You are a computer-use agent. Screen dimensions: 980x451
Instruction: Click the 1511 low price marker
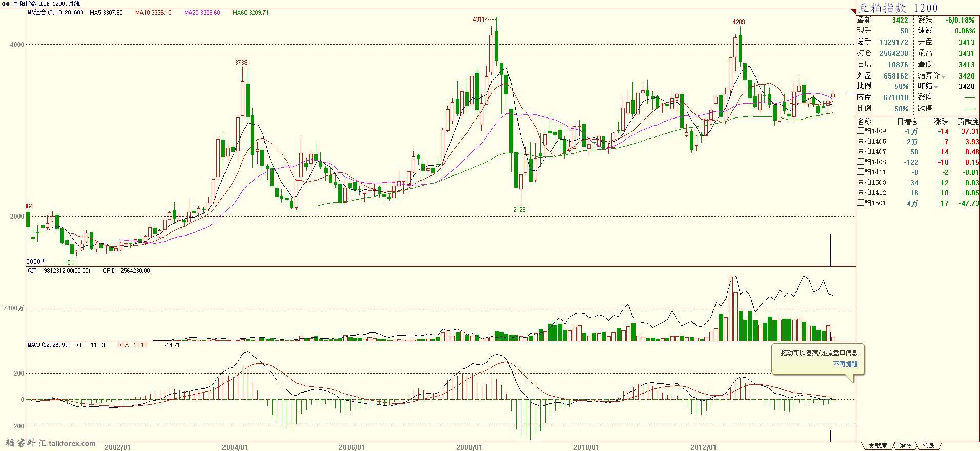tap(70, 263)
